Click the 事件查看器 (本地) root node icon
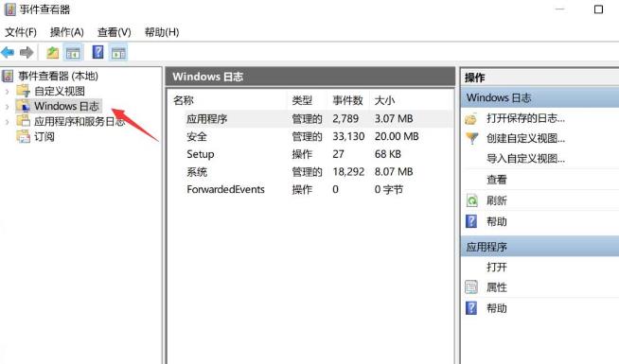 [8, 76]
